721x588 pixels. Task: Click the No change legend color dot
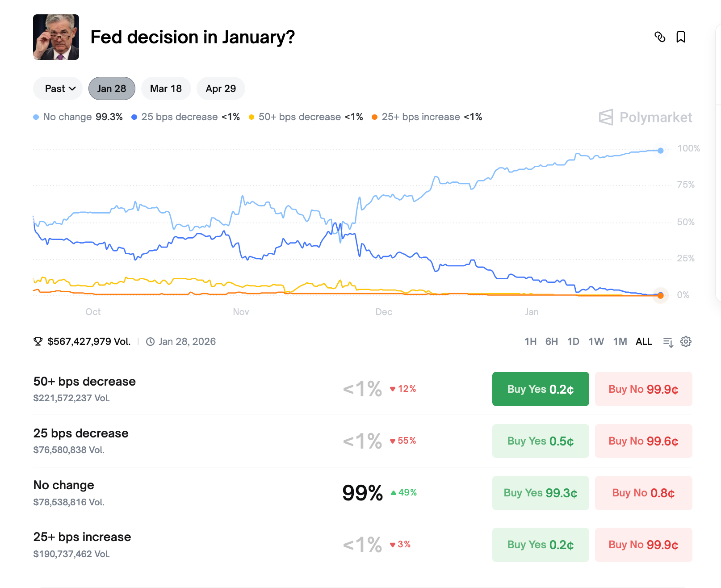click(x=36, y=117)
